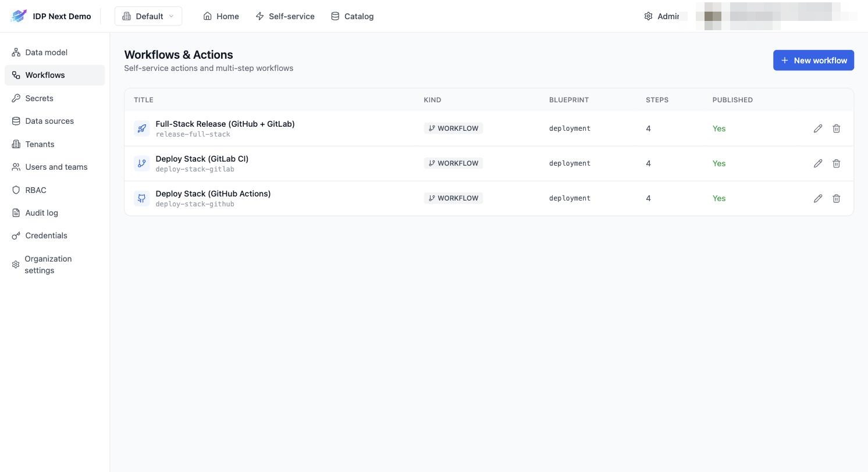Go to the Home page
868x472 pixels.
[221, 16]
